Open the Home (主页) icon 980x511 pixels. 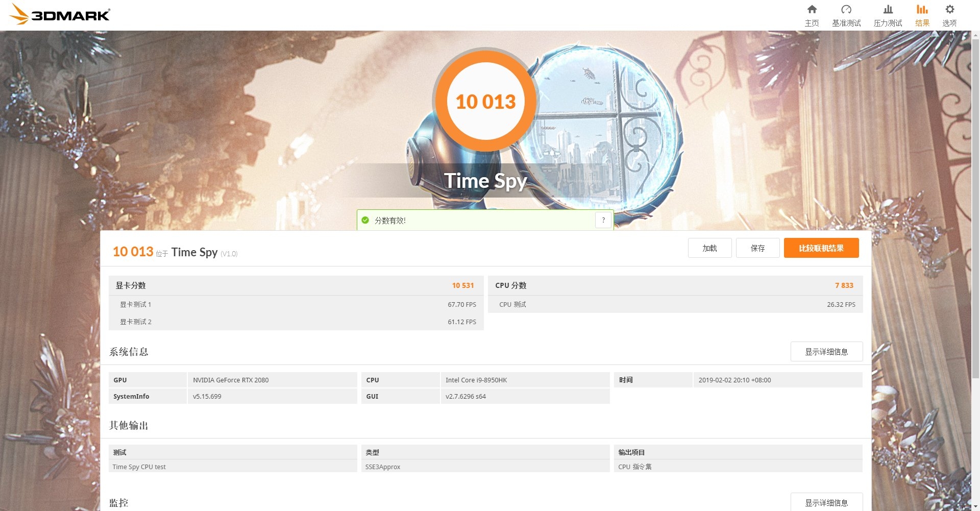(812, 9)
